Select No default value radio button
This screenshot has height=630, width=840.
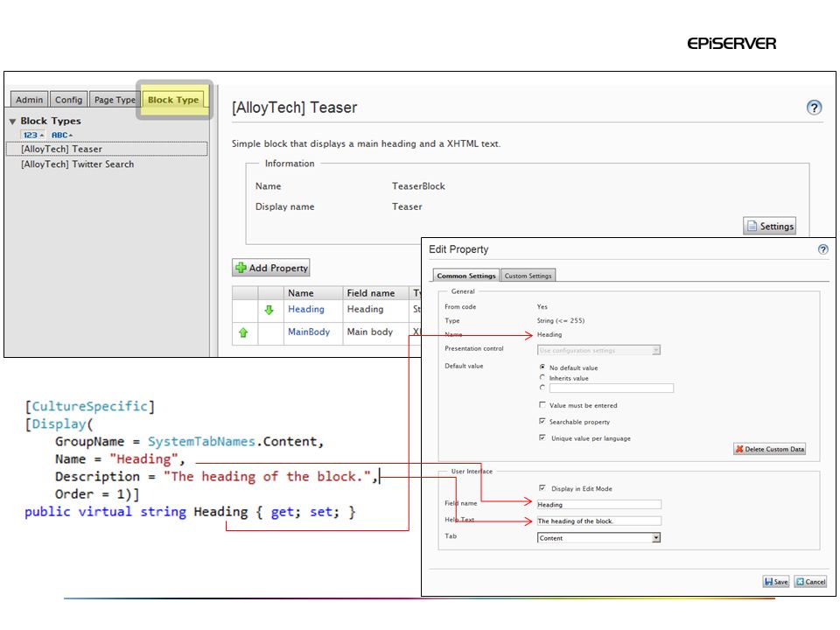542,367
